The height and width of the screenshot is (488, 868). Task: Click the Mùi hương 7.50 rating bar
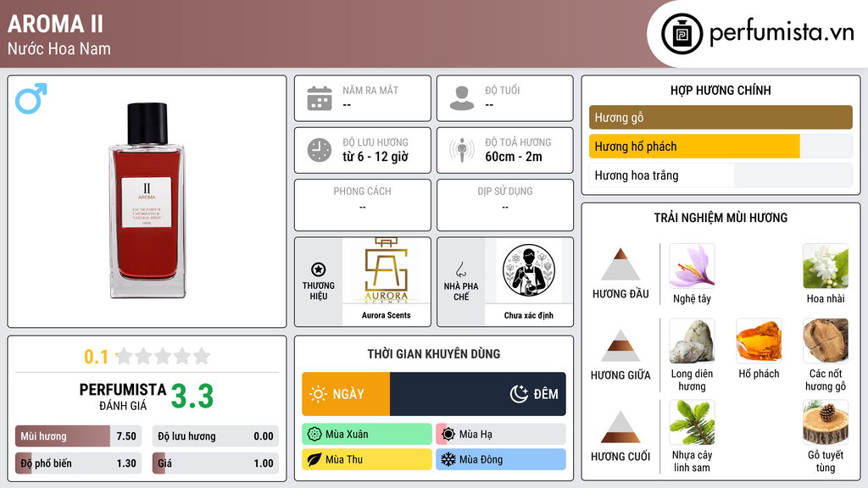[x=78, y=436]
